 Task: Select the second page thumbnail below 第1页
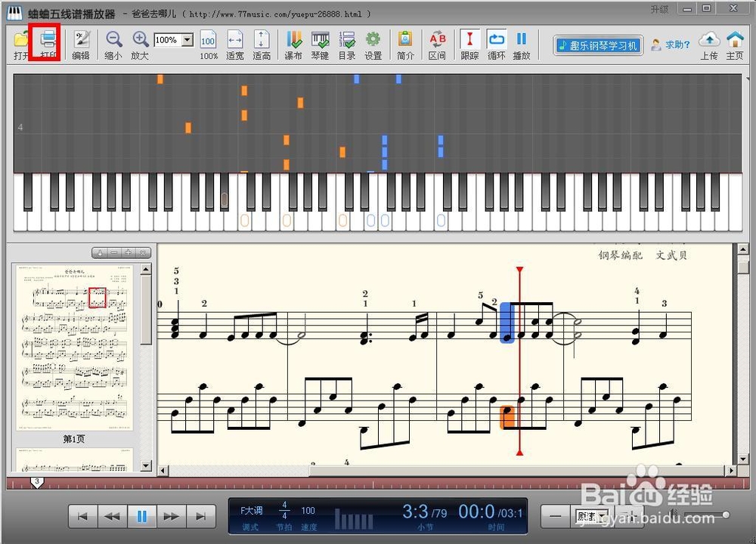pos(74,459)
